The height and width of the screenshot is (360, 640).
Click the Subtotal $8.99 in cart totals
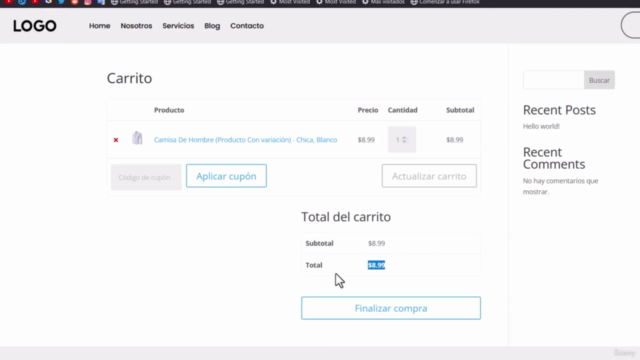tap(376, 243)
